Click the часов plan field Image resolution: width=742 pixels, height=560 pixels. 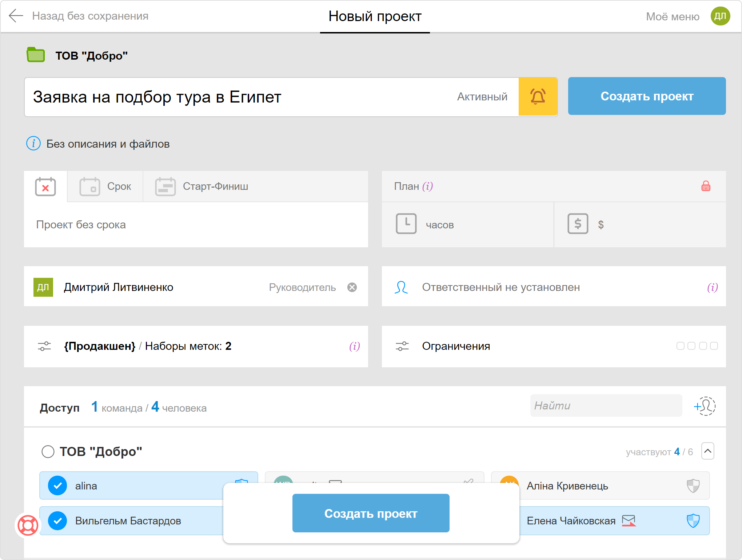tap(468, 225)
